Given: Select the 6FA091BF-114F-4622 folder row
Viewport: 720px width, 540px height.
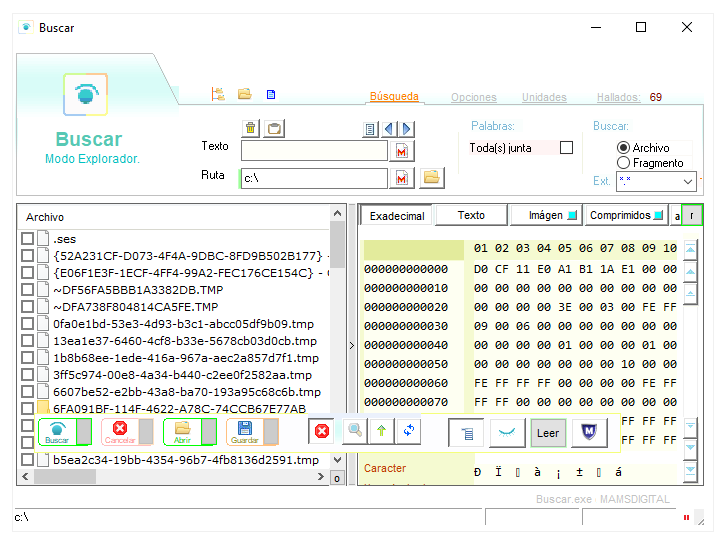Looking at the screenshot, I should click(x=179, y=408).
